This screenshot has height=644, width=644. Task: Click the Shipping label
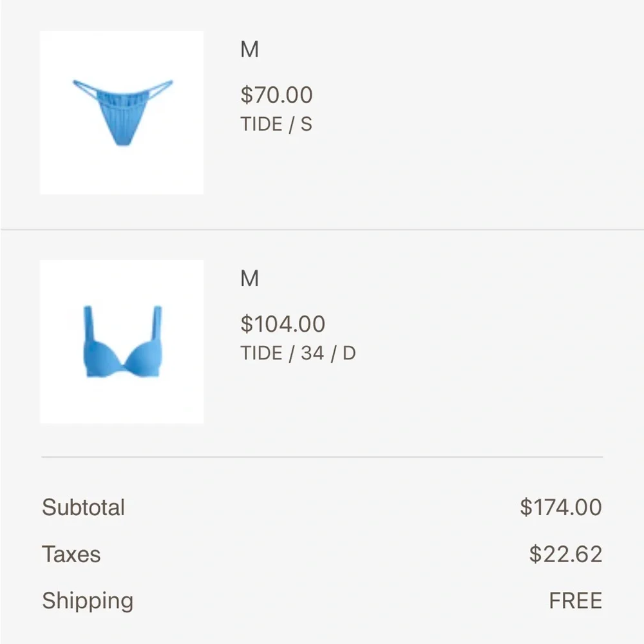(88, 601)
